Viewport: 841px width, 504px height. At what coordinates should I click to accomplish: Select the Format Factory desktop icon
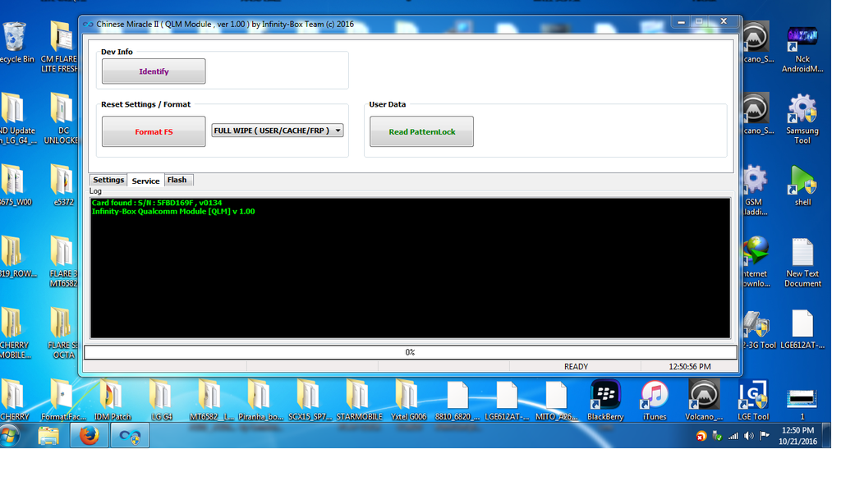click(x=63, y=400)
